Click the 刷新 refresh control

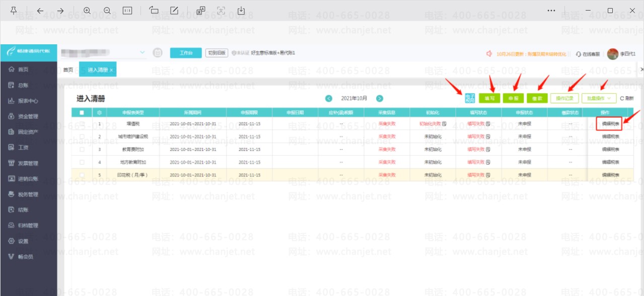[627, 98]
